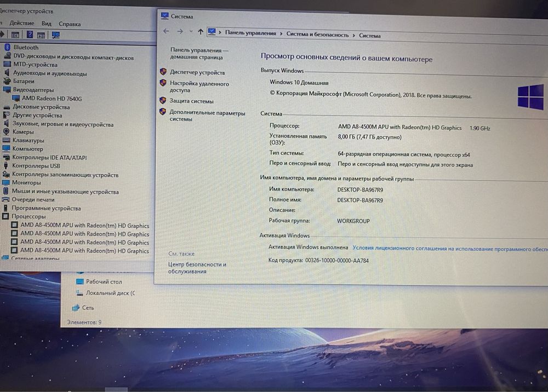Click Система и безопасность in the breadcrumb

click(x=317, y=34)
